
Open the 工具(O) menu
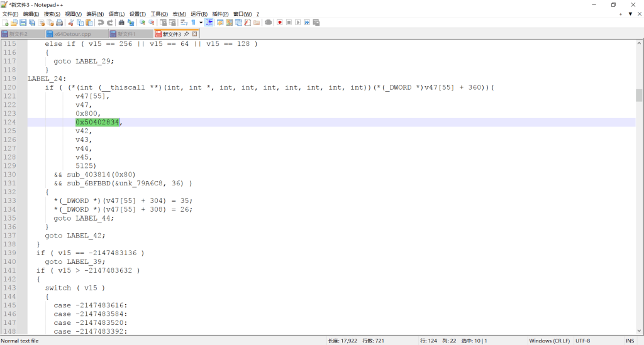point(159,14)
